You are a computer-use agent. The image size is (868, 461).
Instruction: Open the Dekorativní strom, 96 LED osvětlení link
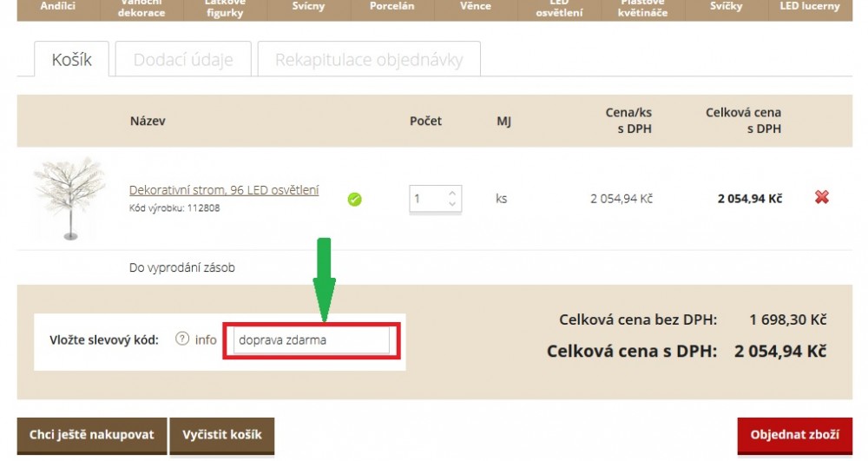224,190
